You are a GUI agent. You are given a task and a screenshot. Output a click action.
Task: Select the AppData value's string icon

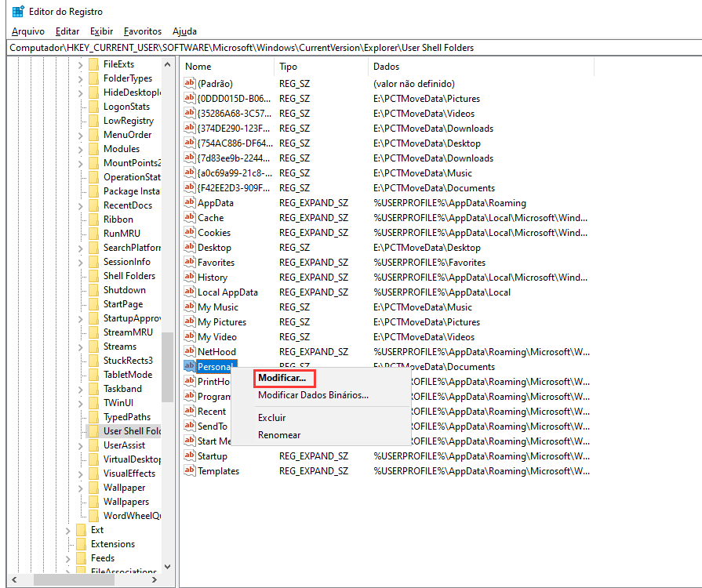189,203
